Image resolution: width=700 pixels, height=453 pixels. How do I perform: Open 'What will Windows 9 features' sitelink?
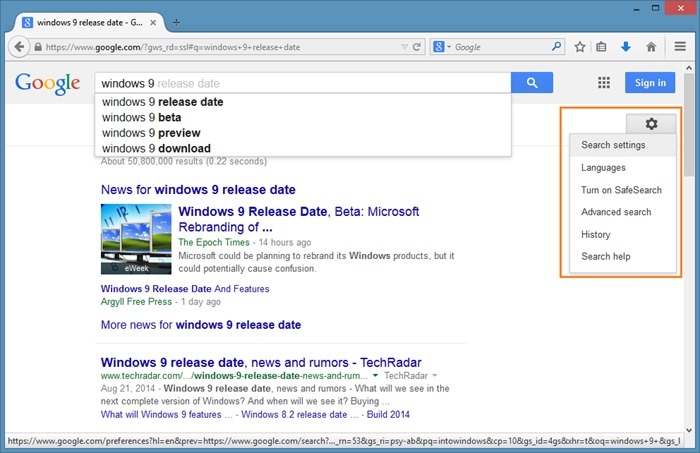(x=166, y=414)
